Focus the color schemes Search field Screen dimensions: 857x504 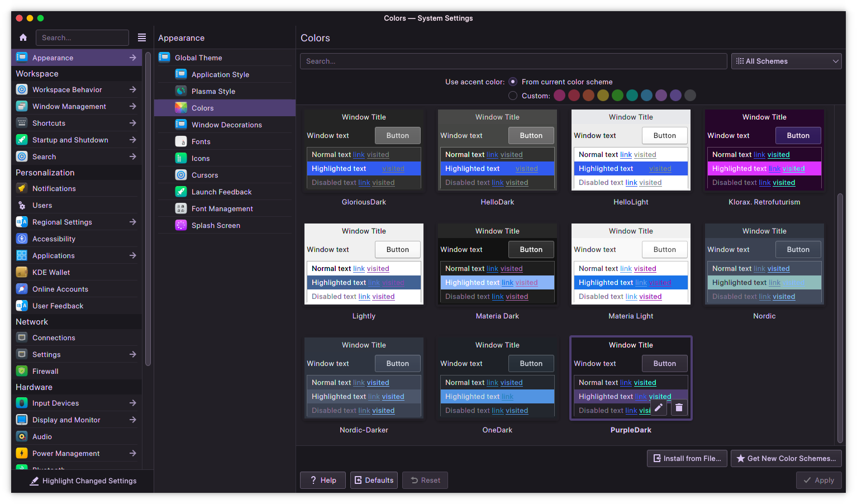(x=513, y=61)
